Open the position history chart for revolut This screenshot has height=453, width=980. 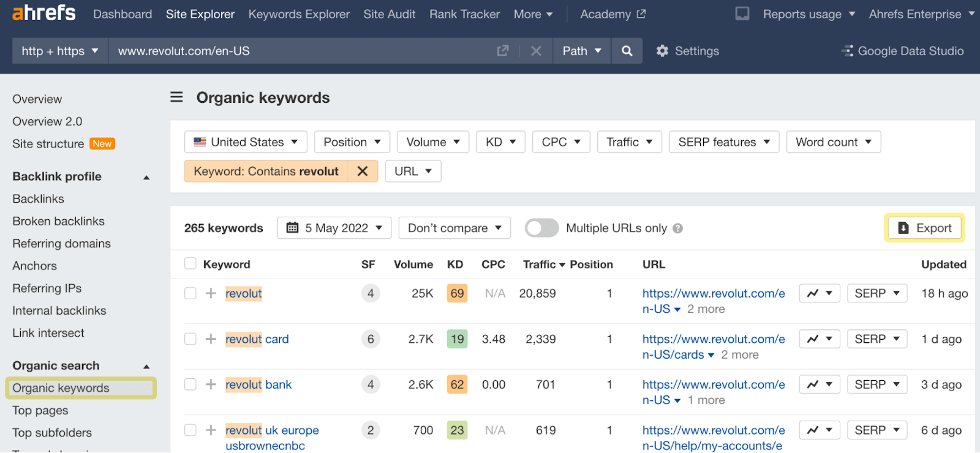point(819,293)
